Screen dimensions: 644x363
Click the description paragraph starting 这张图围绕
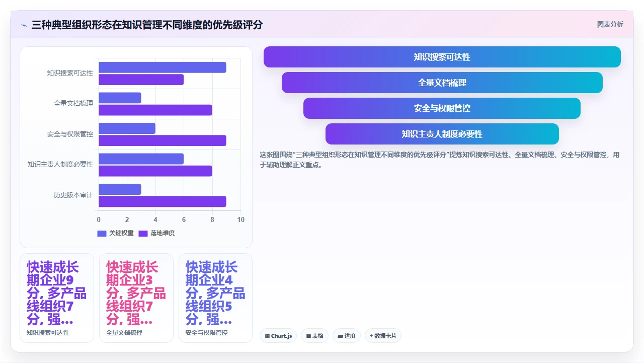tap(440, 160)
